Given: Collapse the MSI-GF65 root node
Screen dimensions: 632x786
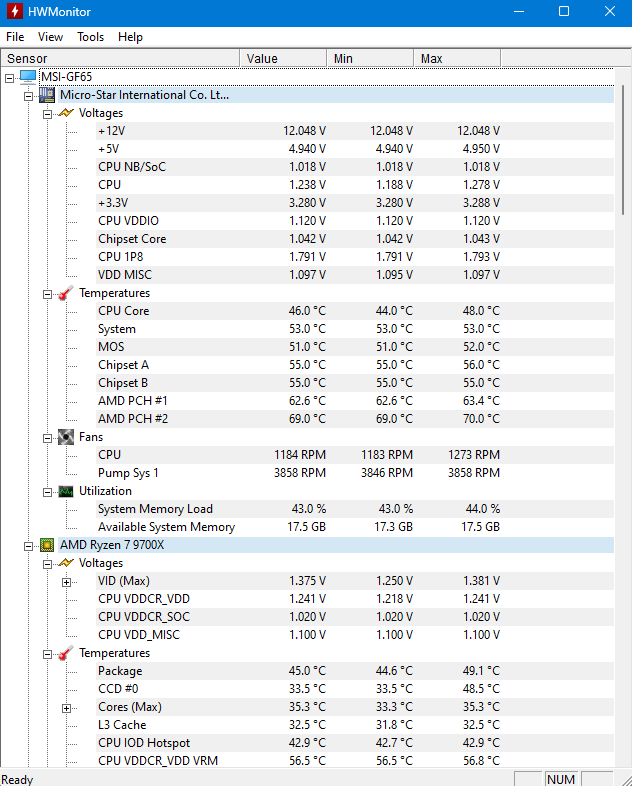Looking at the screenshot, I should click(10, 78).
